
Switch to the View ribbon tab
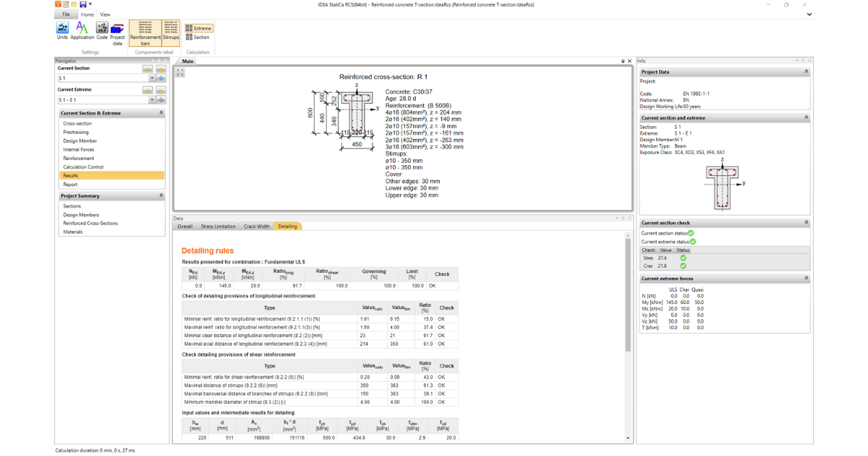(105, 14)
